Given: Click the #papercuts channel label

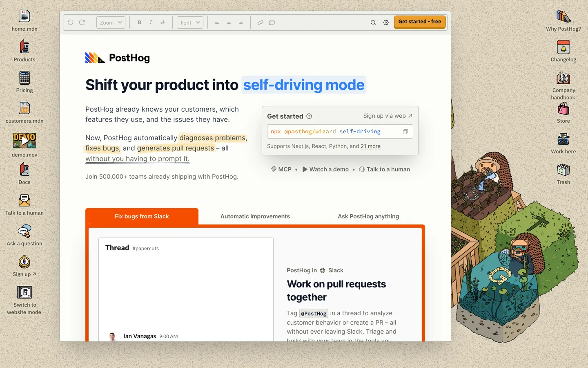Looking at the screenshot, I should click(145, 249).
